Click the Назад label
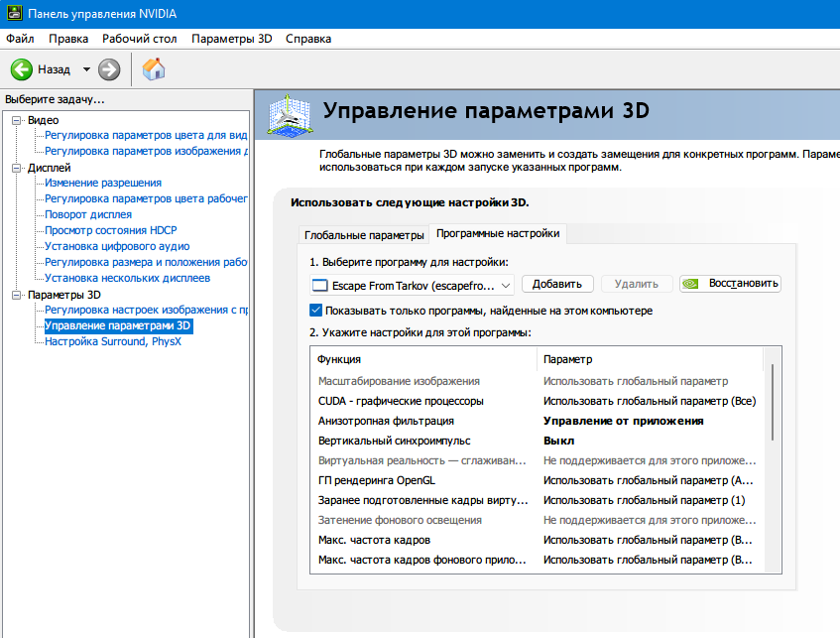The width and height of the screenshot is (840, 638). tap(55, 69)
